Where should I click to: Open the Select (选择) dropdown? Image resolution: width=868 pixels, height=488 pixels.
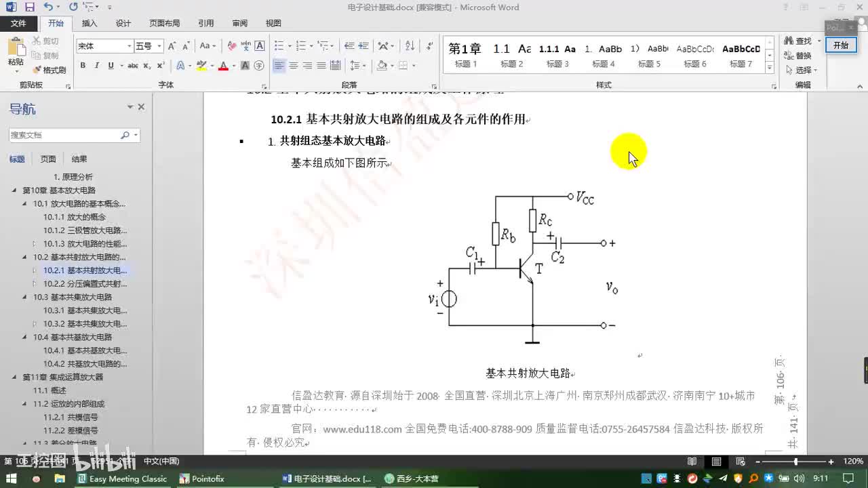click(x=801, y=70)
